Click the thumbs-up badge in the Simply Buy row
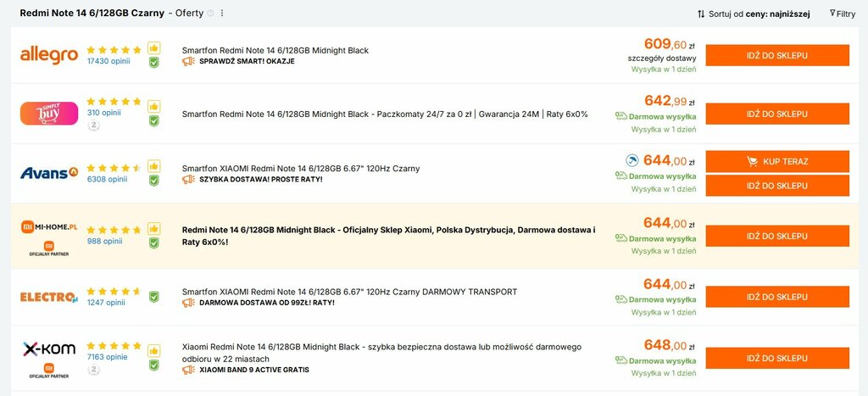The height and width of the screenshot is (396, 868). (154, 106)
